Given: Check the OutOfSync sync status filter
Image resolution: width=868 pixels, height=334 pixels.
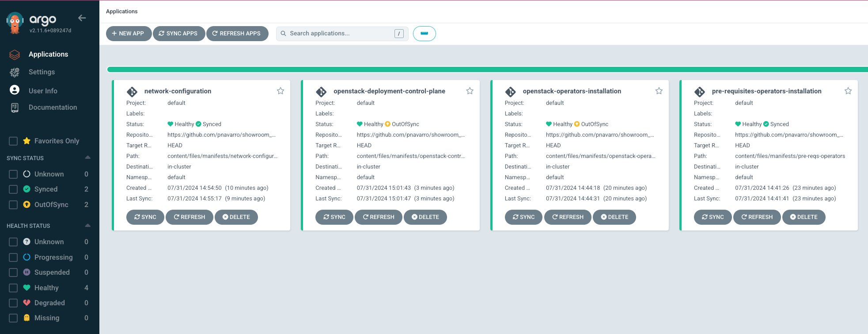Looking at the screenshot, I should point(13,205).
